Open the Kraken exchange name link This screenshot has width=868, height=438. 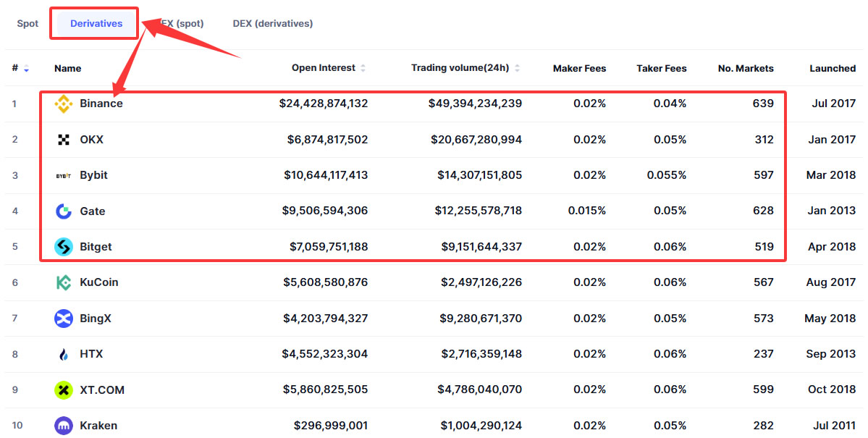tap(98, 426)
